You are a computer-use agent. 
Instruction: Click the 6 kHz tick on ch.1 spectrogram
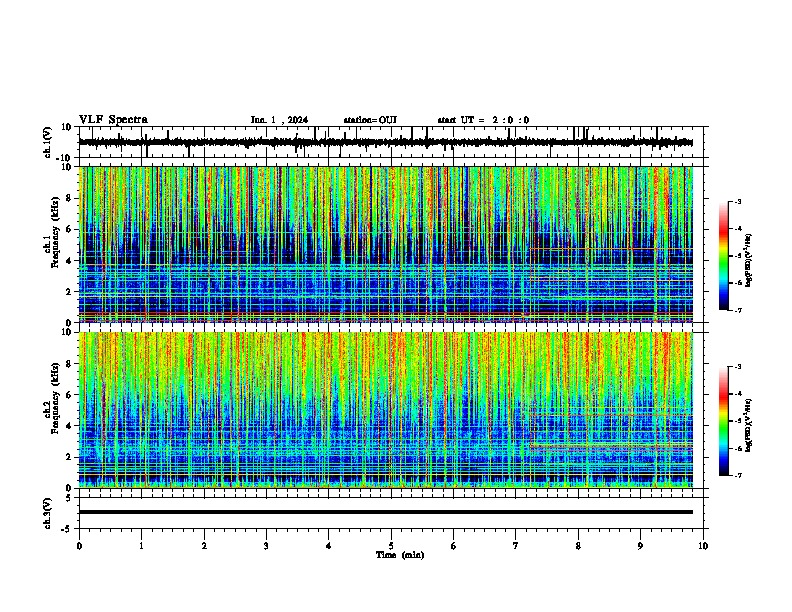click(70, 229)
